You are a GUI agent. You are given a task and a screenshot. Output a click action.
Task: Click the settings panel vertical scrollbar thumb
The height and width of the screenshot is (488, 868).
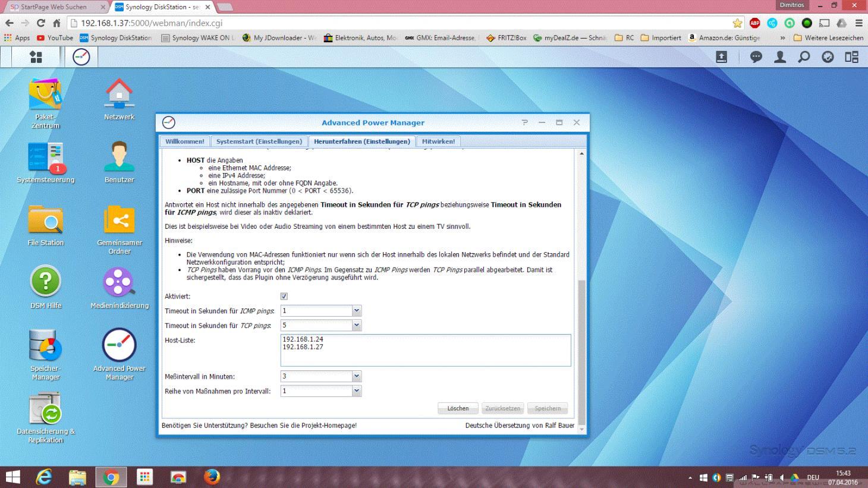tap(581, 352)
